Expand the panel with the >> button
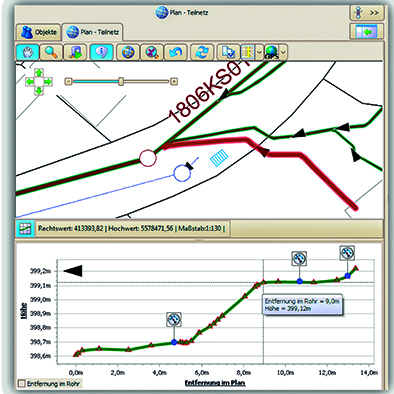Screen dimensions: 394x394 point(367,13)
